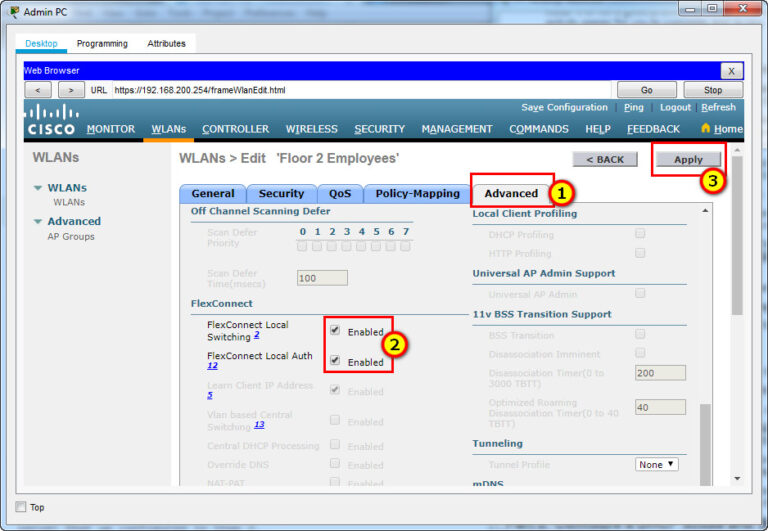Click the Refresh link
The height and width of the screenshot is (531, 768).
[x=718, y=107]
